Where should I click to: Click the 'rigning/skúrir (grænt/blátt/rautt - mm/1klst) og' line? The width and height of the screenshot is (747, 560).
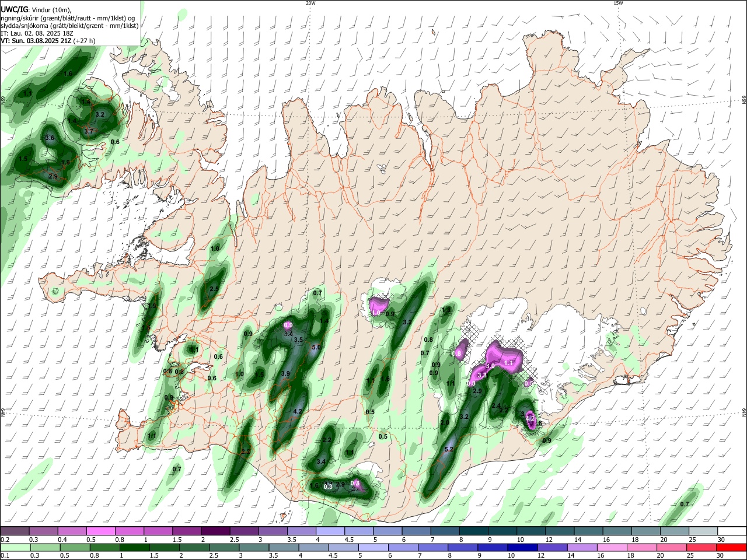coord(68,18)
